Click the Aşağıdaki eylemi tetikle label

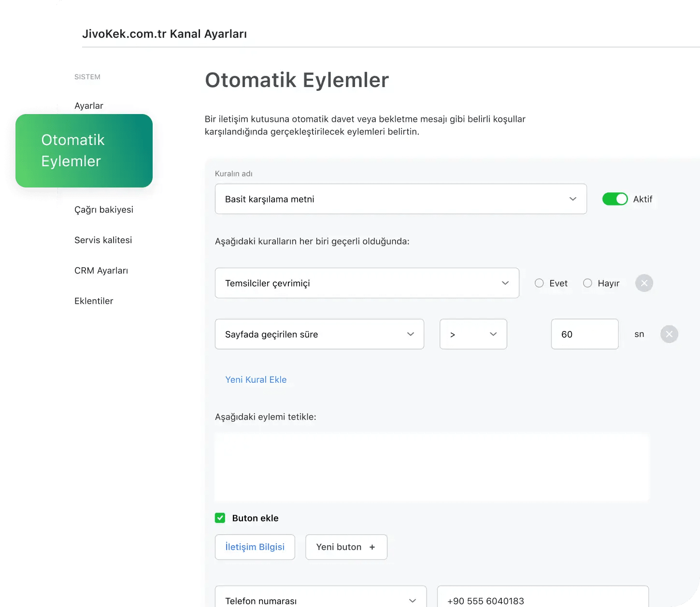click(266, 417)
